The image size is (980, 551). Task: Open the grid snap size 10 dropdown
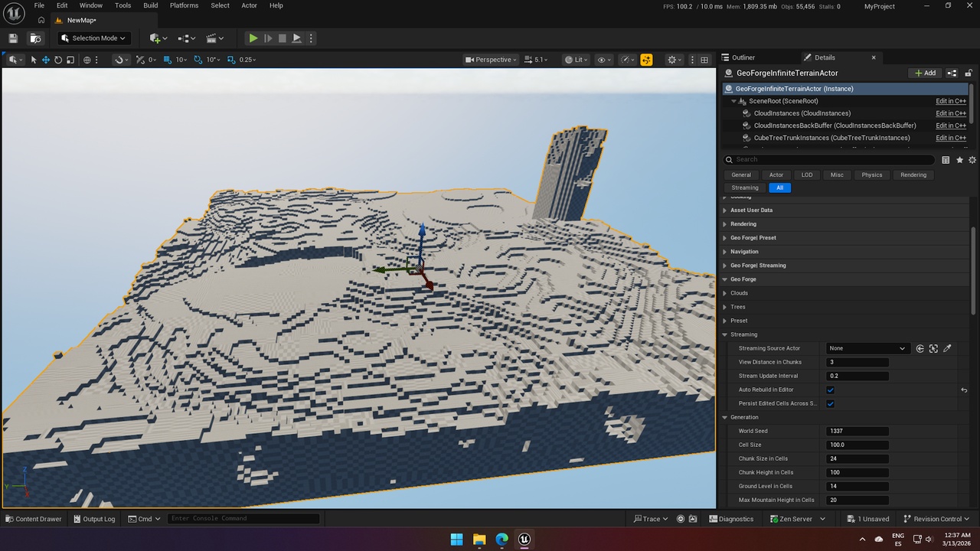(181, 60)
